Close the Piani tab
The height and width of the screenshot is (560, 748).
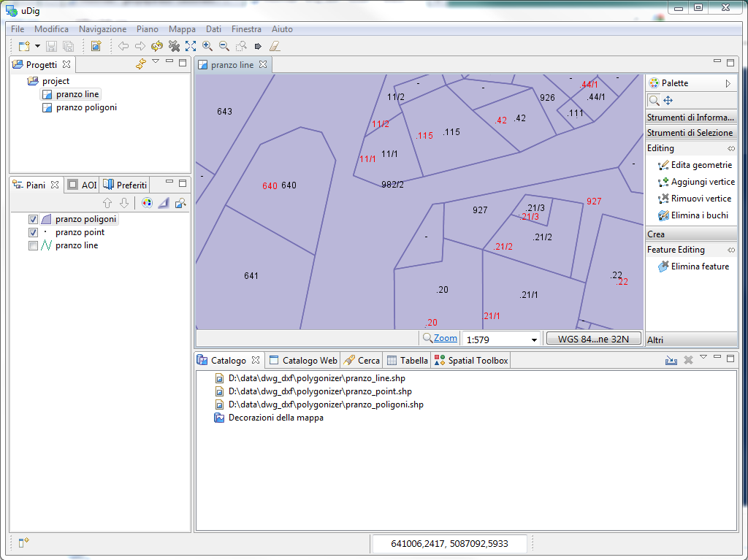coord(55,184)
